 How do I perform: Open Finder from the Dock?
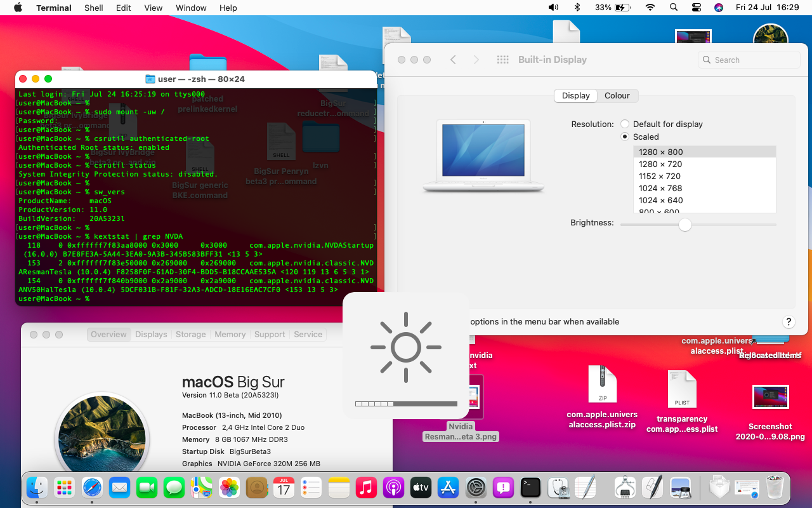[37, 488]
